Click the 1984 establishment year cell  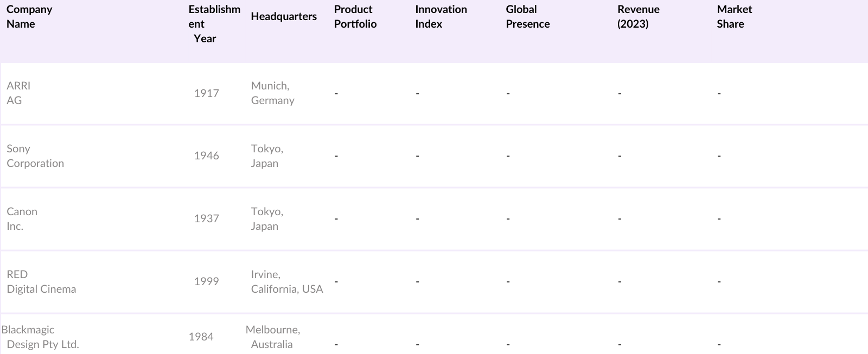point(201,337)
